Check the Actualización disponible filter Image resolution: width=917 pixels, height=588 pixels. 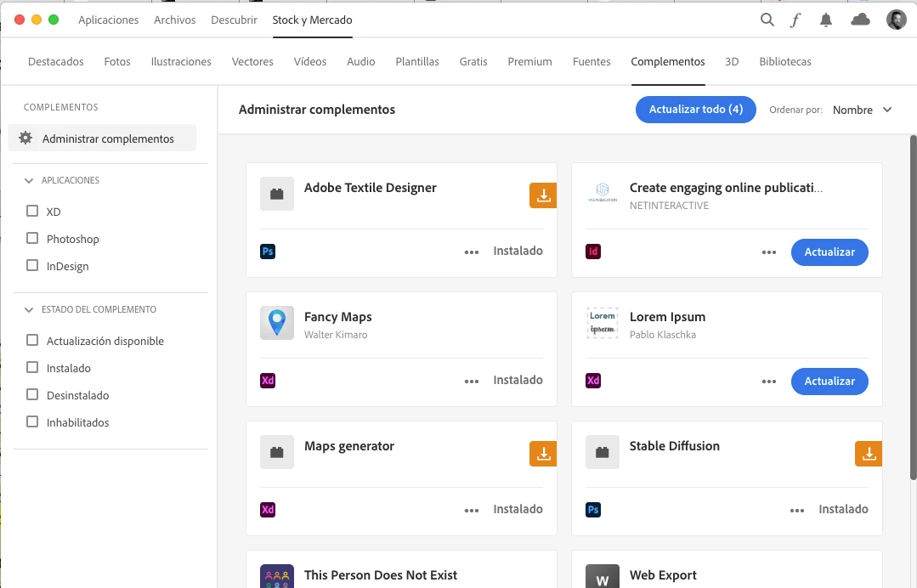point(32,340)
